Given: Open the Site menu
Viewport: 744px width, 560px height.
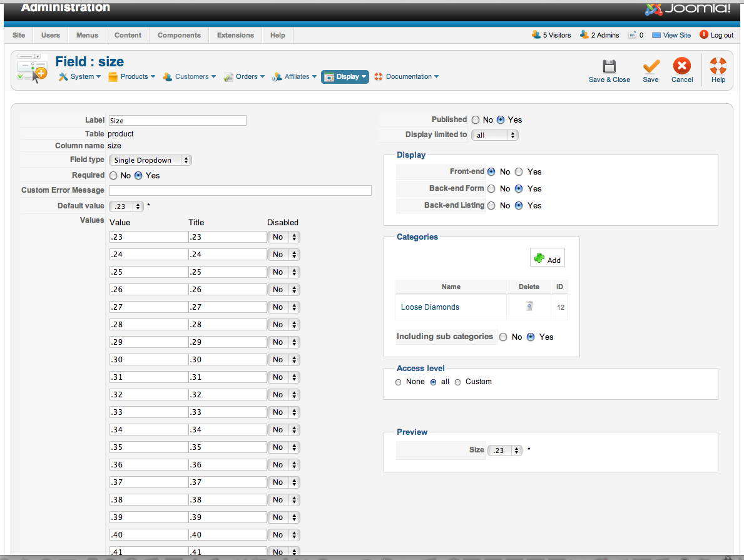Looking at the screenshot, I should click(19, 35).
